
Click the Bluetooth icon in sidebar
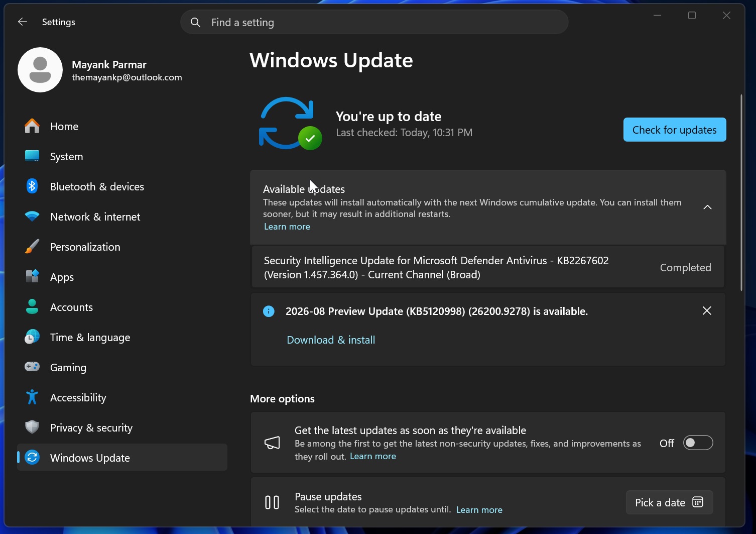click(x=32, y=186)
